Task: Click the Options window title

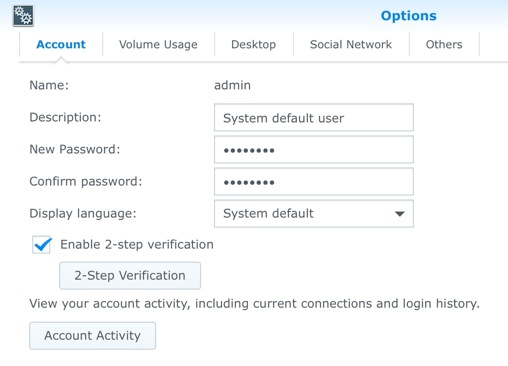Action: pyautogui.click(x=409, y=16)
